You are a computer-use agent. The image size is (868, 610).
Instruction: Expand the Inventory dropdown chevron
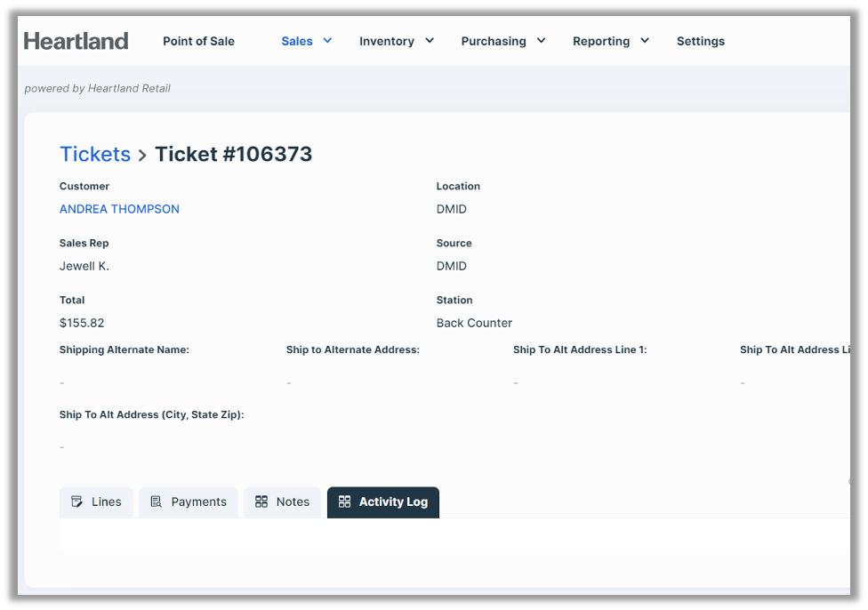point(430,41)
